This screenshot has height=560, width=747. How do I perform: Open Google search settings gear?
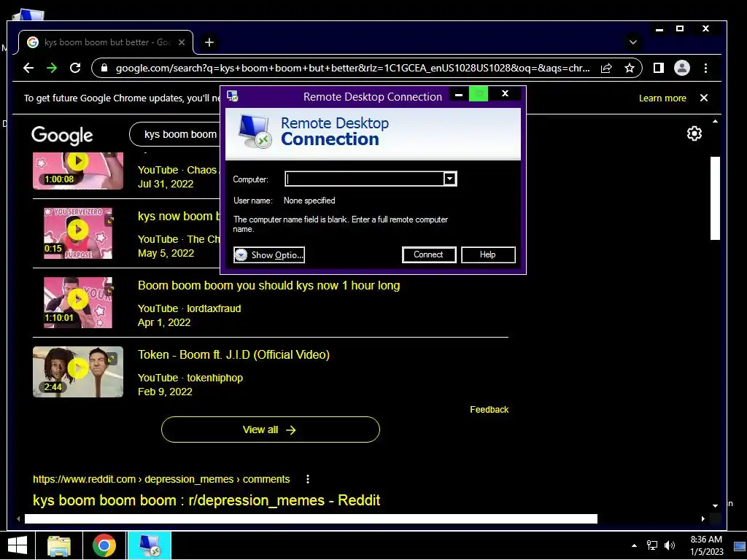click(x=694, y=134)
